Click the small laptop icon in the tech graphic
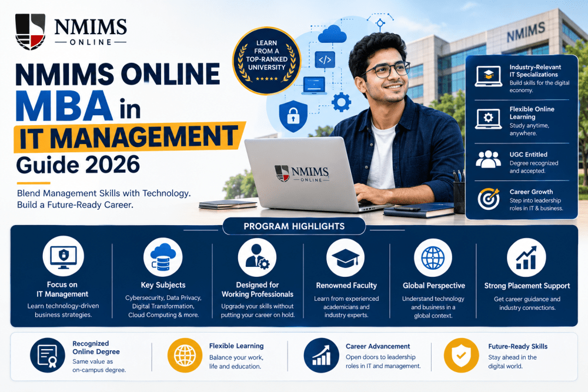This screenshot has height=392, width=588. (x=314, y=85)
